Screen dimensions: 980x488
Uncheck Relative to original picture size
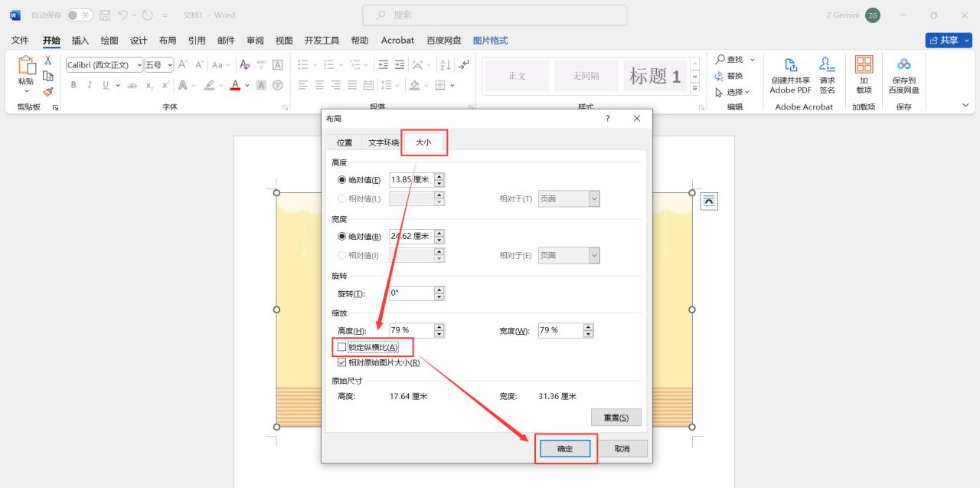341,362
